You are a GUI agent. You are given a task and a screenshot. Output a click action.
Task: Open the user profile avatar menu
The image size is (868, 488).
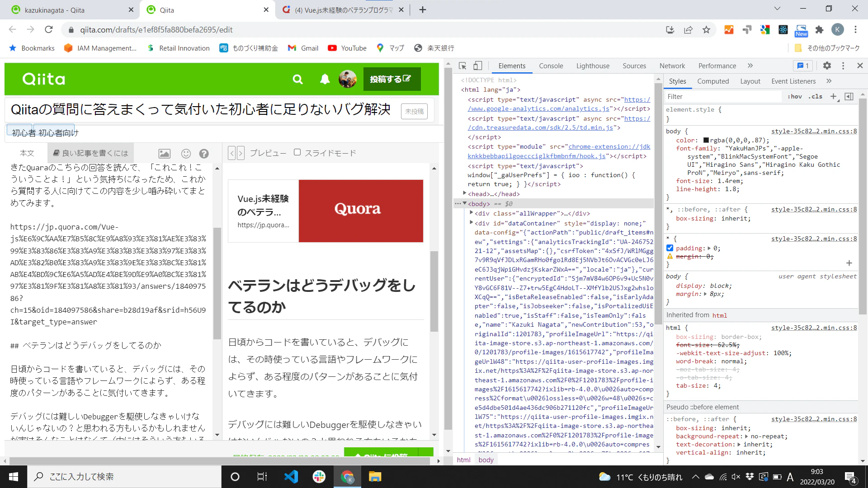pyautogui.click(x=348, y=79)
